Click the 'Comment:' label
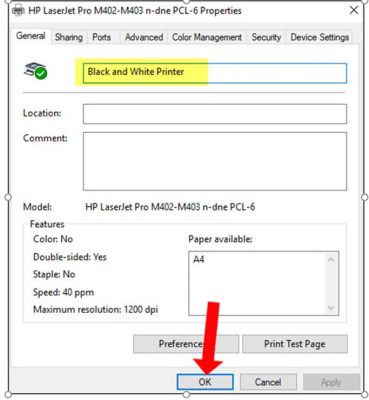This screenshot has height=400, width=369. [45, 138]
